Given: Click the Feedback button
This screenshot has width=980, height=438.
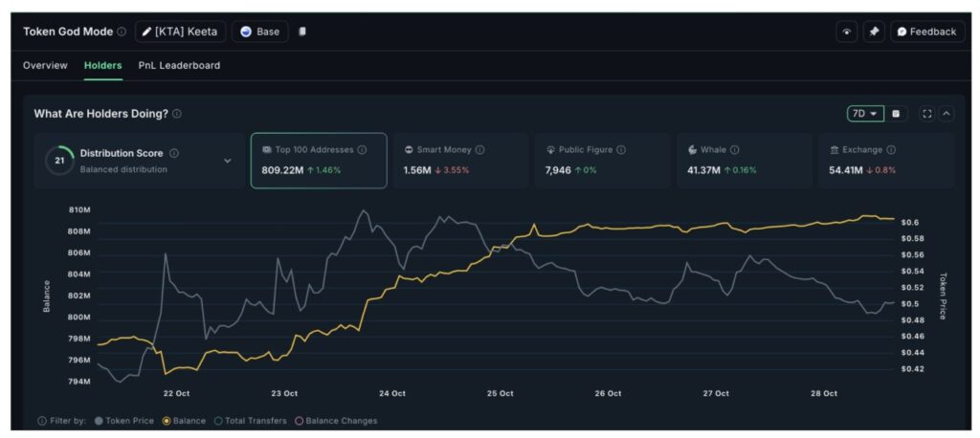Looking at the screenshot, I should (926, 32).
